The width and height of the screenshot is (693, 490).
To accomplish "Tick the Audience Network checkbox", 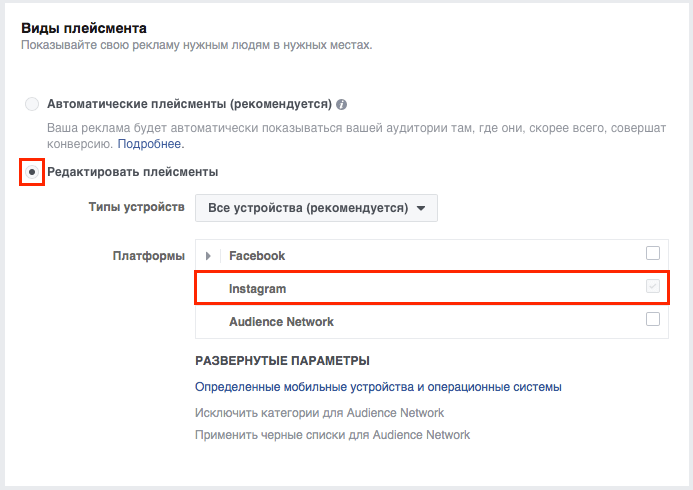I will pyautogui.click(x=653, y=319).
